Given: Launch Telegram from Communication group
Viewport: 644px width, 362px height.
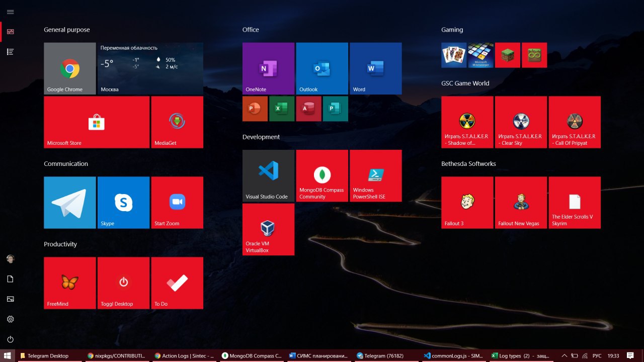Looking at the screenshot, I should (70, 203).
